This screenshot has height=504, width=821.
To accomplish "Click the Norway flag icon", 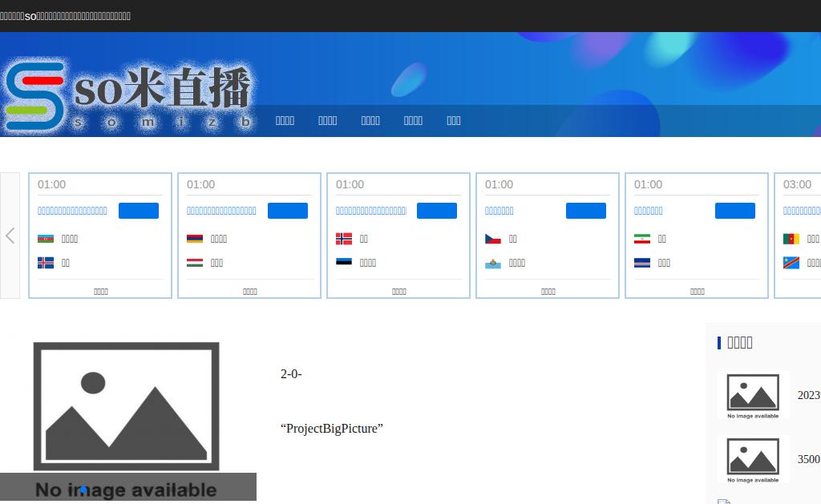I will tap(344, 239).
